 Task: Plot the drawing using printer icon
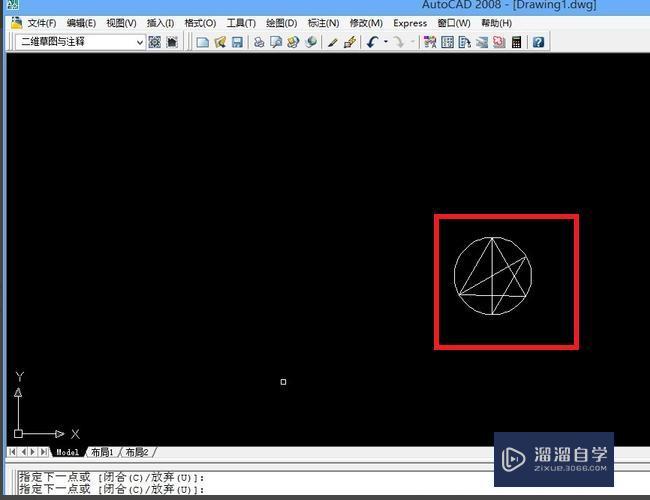259,42
